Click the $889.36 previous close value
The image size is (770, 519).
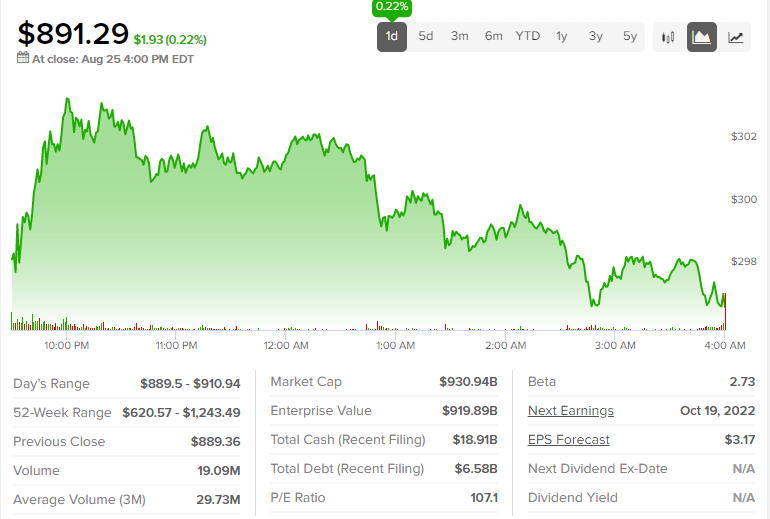click(216, 441)
